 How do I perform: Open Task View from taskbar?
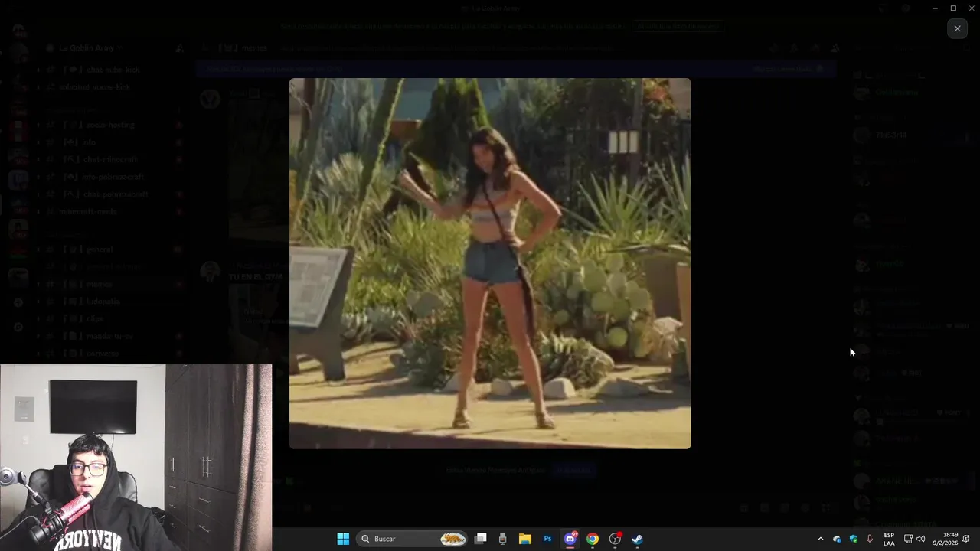(x=481, y=539)
